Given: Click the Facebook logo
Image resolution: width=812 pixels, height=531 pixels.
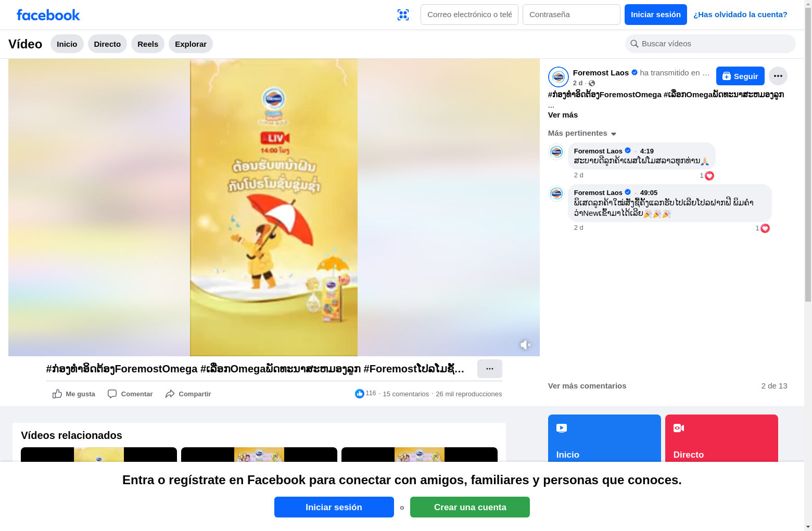Looking at the screenshot, I should pos(48,15).
